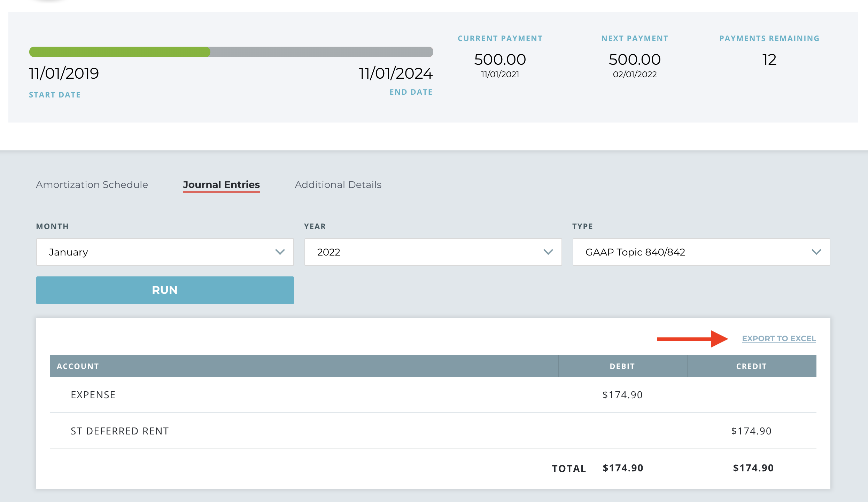Click the Current Payment amount 500.00
The height and width of the screenshot is (502, 868).
500,60
